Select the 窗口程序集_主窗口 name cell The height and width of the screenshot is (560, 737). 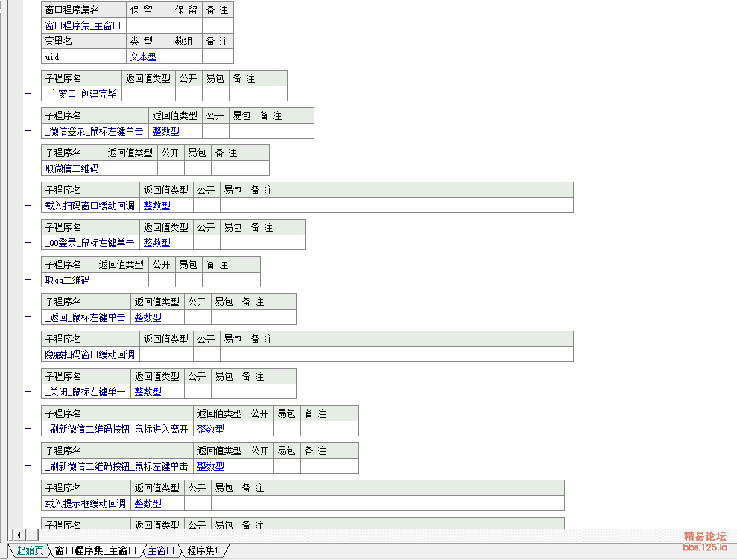pos(83,26)
